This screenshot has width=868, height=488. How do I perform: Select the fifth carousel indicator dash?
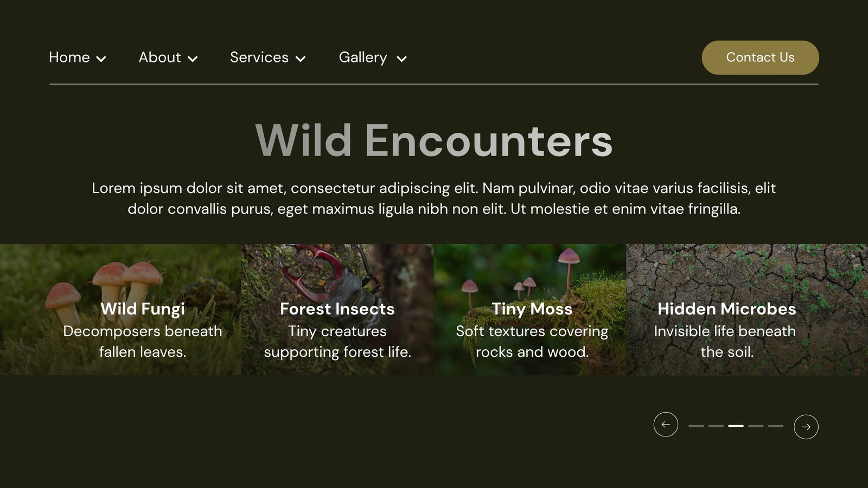pyautogui.click(x=776, y=426)
